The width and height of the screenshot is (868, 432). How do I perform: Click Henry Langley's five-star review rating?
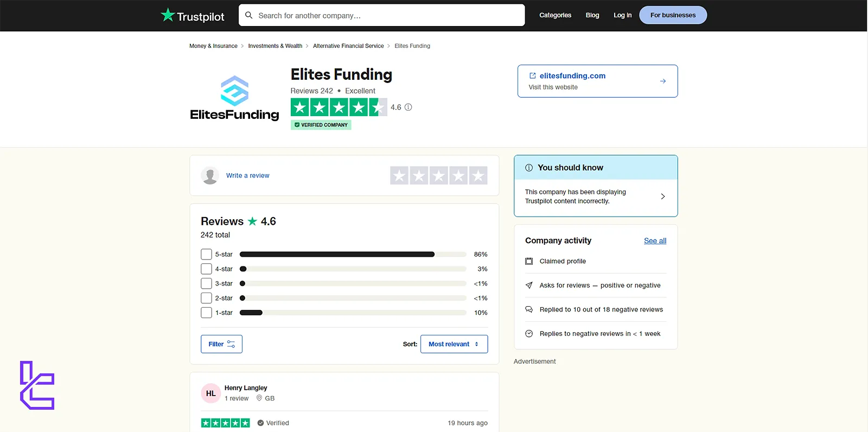[226, 423]
